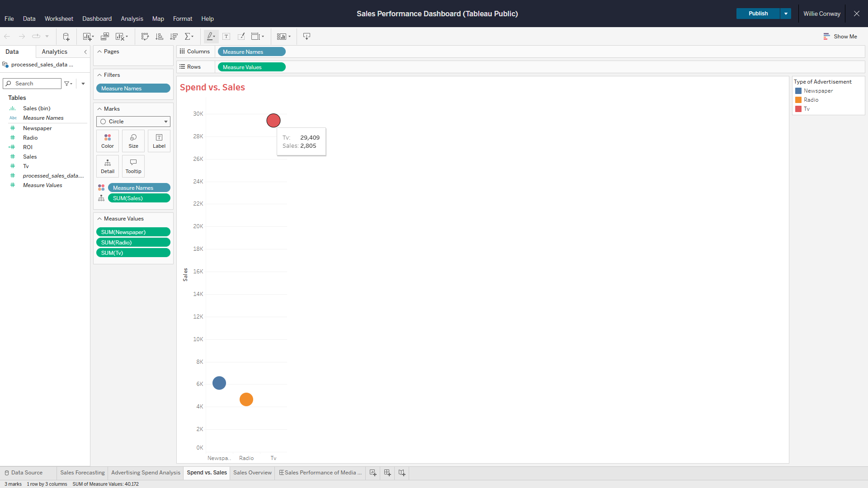The width and height of the screenshot is (868, 488).
Task: Toggle the Show Me panel
Action: [x=840, y=37]
